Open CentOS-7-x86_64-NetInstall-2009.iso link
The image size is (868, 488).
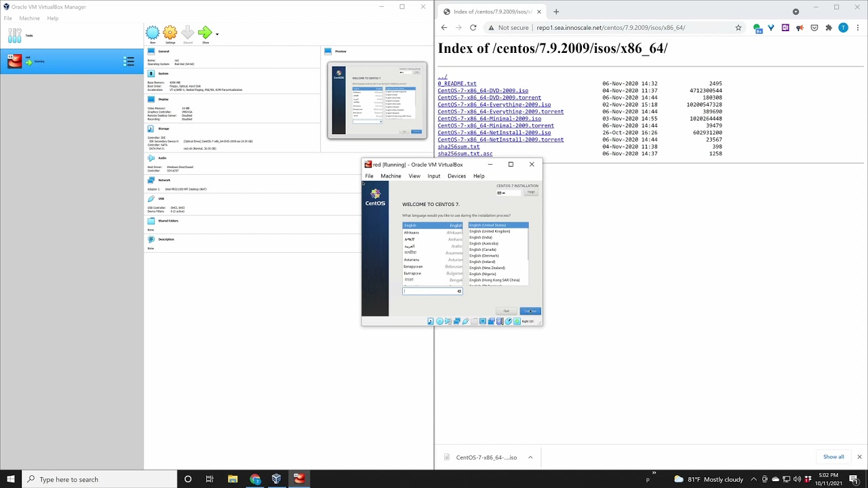[x=494, y=133]
